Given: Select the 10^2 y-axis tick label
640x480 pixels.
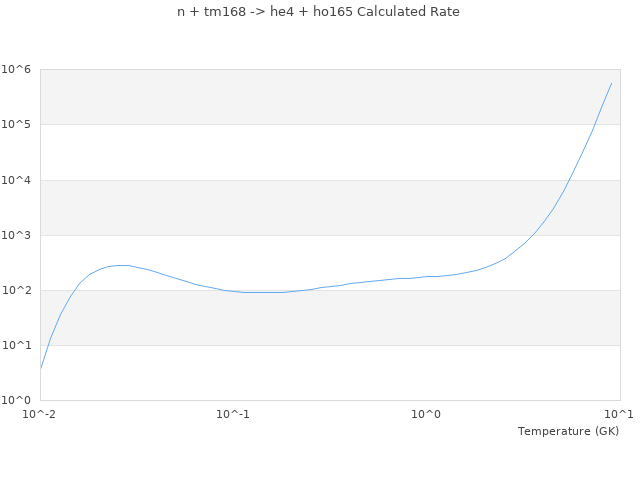Looking at the screenshot, I should [x=18, y=290].
